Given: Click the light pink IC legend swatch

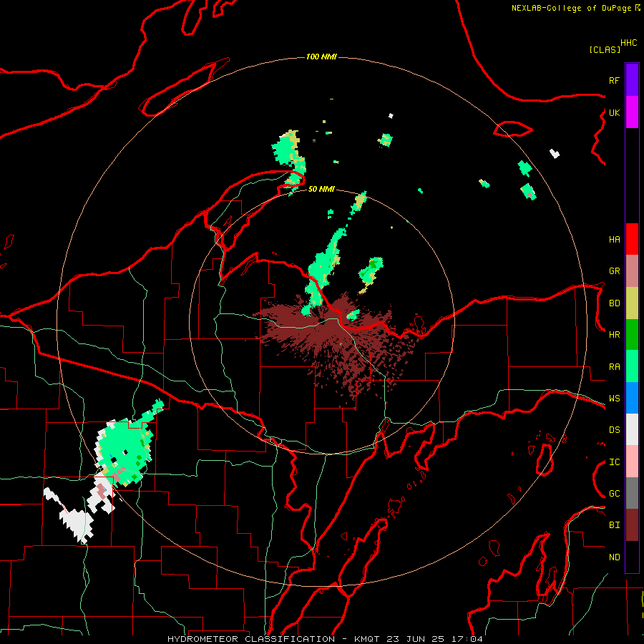Looking at the screenshot, I should 632,462.
